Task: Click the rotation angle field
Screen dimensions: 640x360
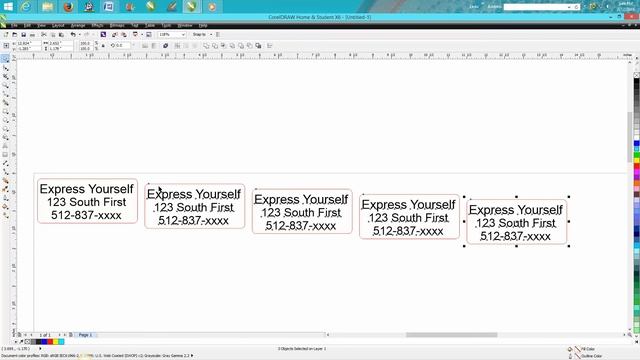Action: [122, 46]
